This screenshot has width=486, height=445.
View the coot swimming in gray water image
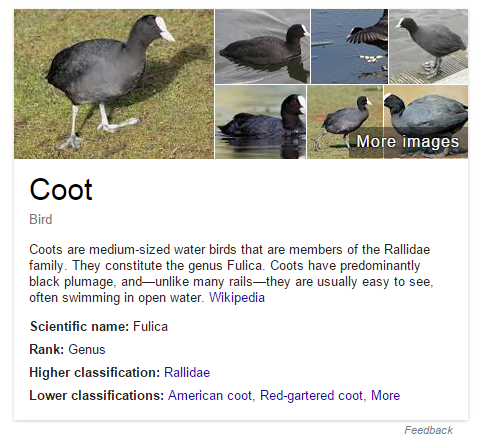(x=262, y=46)
